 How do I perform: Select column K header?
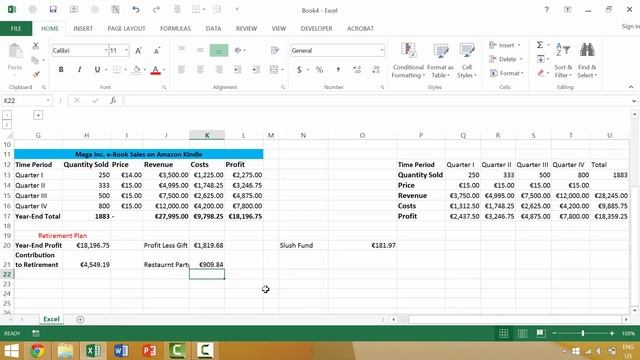point(207,135)
